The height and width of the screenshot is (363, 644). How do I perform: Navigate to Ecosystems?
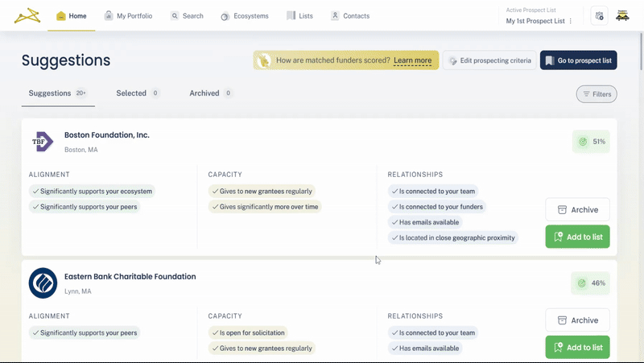coord(245,16)
